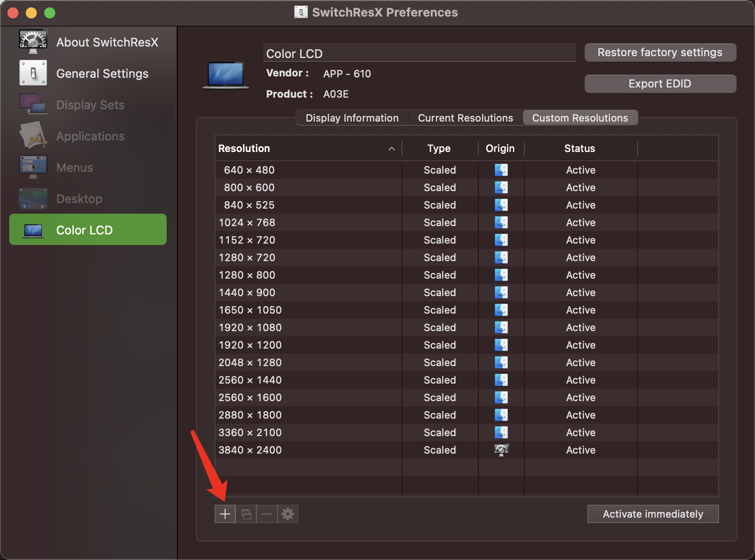Click Finder origin icon for 2560 × 1440

pos(501,380)
